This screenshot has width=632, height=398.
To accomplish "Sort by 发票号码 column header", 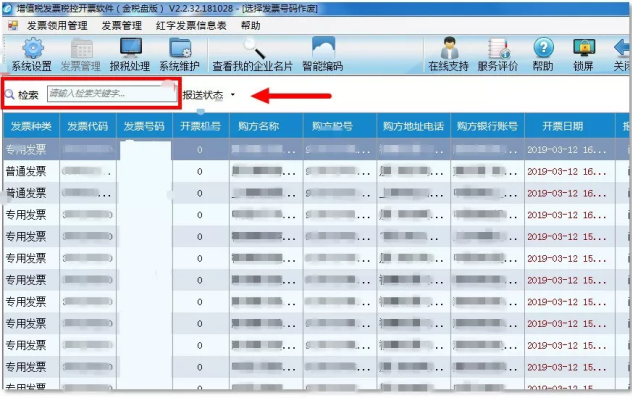I will coord(144,126).
